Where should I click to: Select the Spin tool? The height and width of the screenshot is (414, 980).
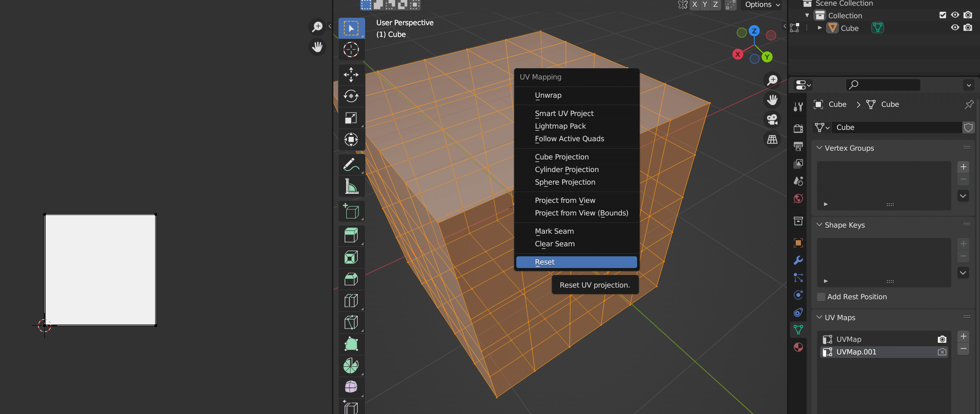point(351,366)
